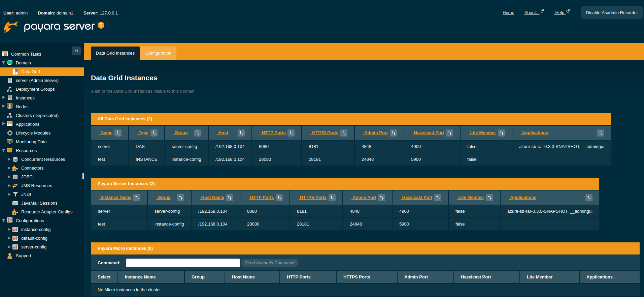This screenshot has height=297, width=644.
Task: Click the Lifecycle Modules icon
Action: click(x=10, y=133)
